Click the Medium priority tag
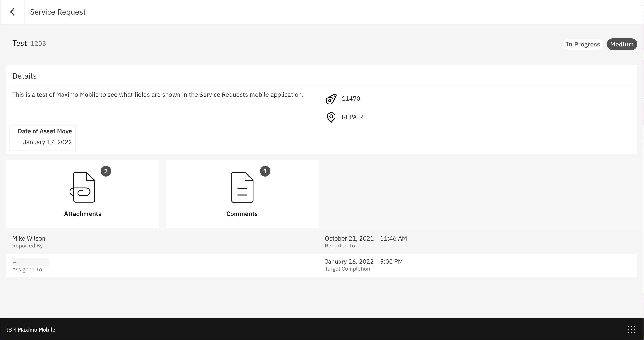This screenshot has width=644, height=340. pyautogui.click(x=622, y=44)
